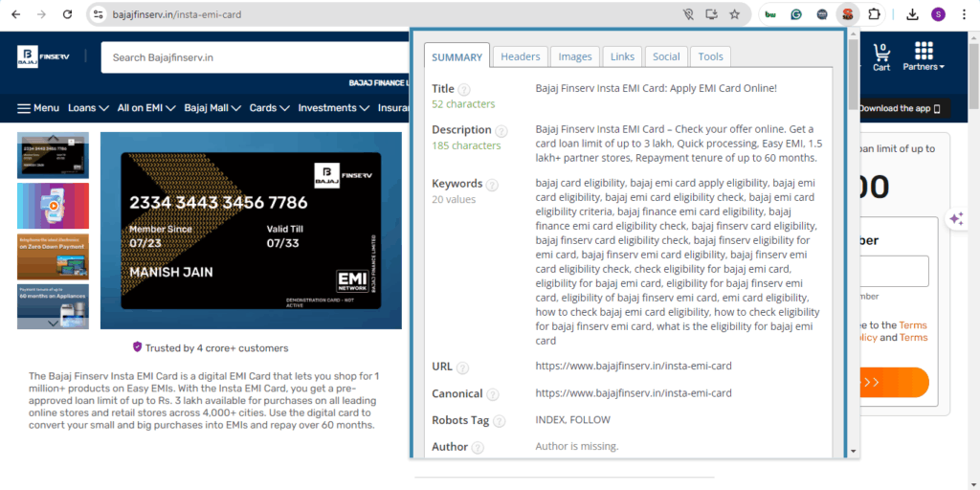This screenshot has width=980, height=490.
Task: Select the EMI card thumbnail
Action: pyautogui.click(x=54, y=156)
